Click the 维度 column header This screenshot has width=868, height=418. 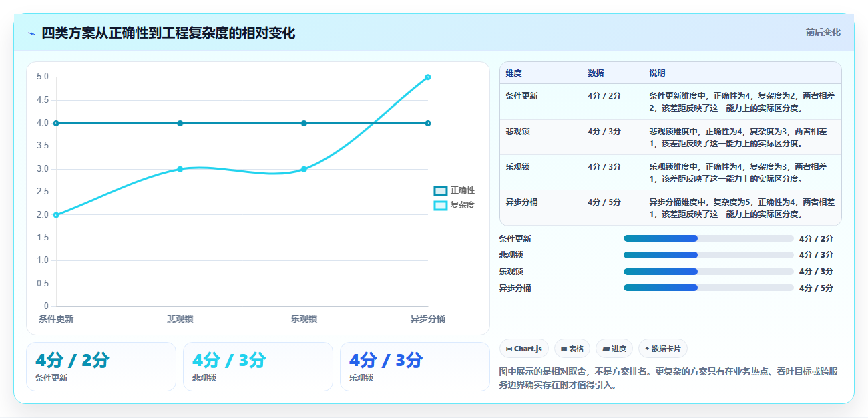point(514,73)
